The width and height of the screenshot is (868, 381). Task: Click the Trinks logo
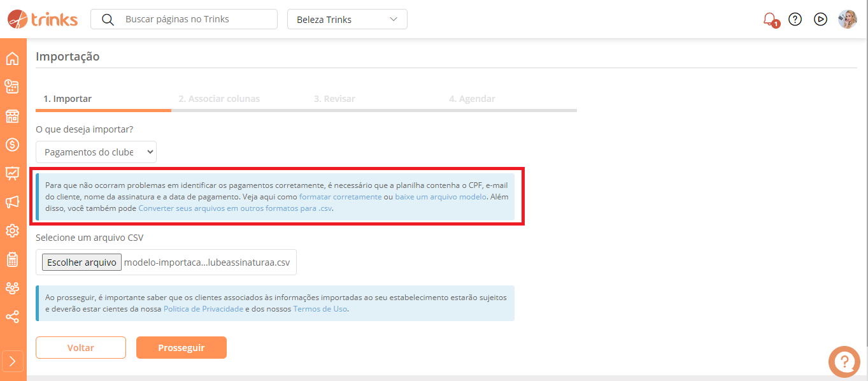coord(43,19)
